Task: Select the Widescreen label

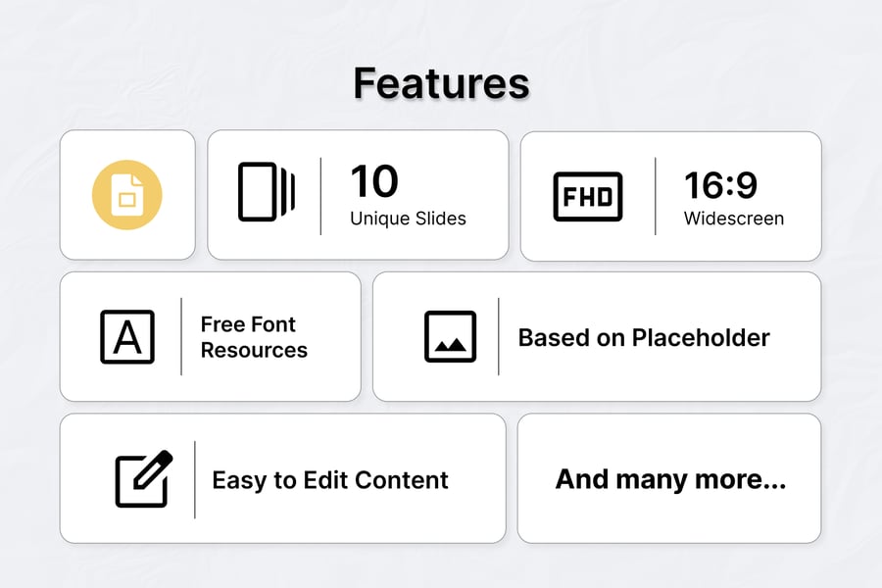Action: [734, 219]
